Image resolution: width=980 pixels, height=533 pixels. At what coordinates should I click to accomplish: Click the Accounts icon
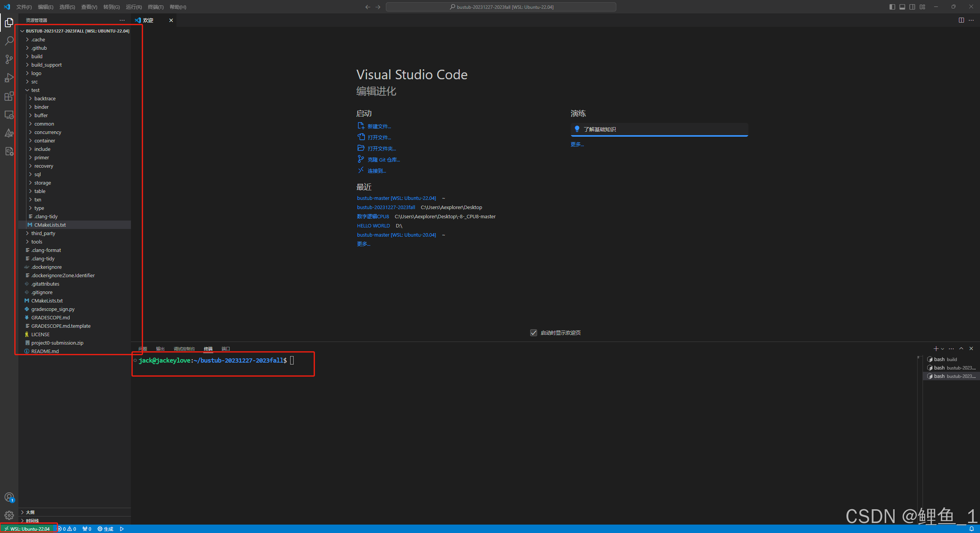(9, 497)
